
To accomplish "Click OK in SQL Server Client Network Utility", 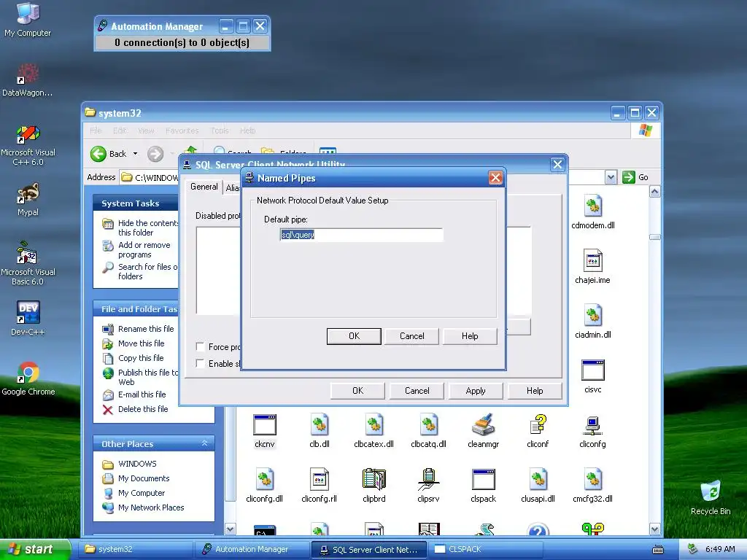I will (357, 391).
